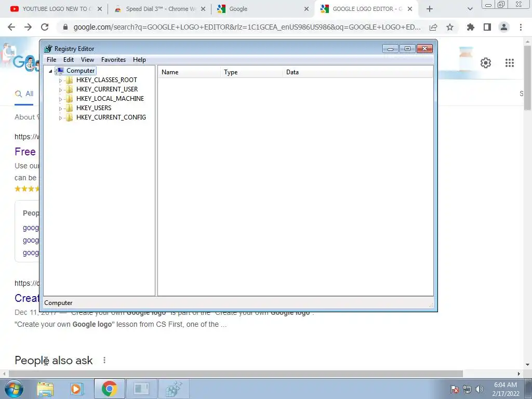Go back in Chrome

11,27
